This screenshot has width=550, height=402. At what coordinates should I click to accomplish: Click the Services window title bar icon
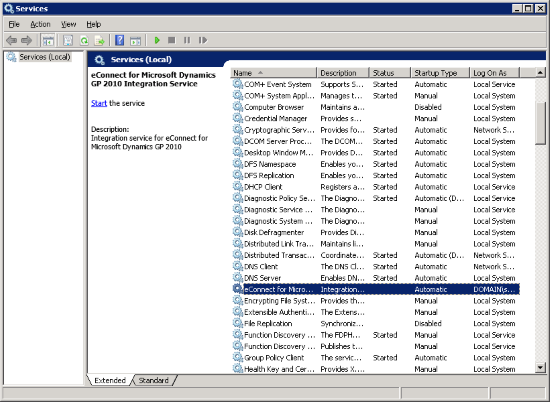[9, 8]
